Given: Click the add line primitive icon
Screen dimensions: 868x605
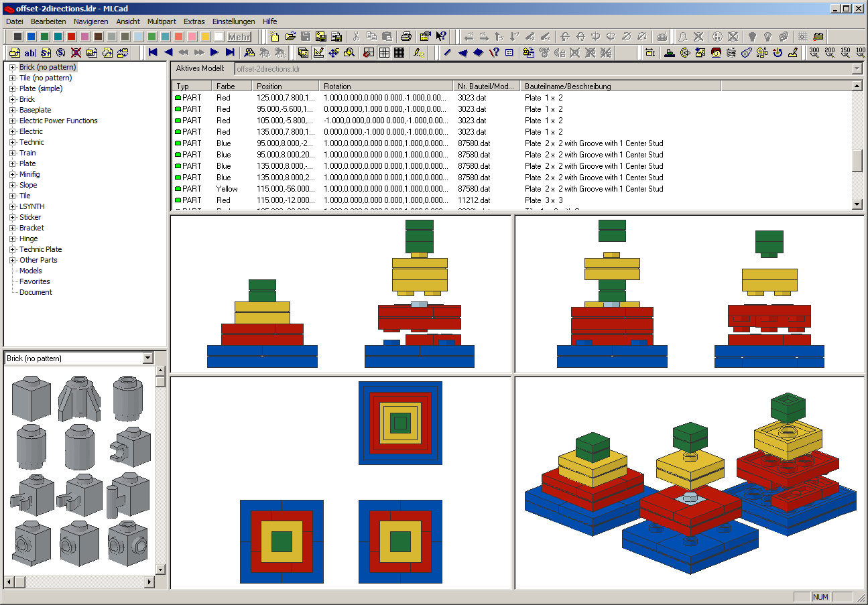Looking at the screenshot, I should tap(448, 52).
